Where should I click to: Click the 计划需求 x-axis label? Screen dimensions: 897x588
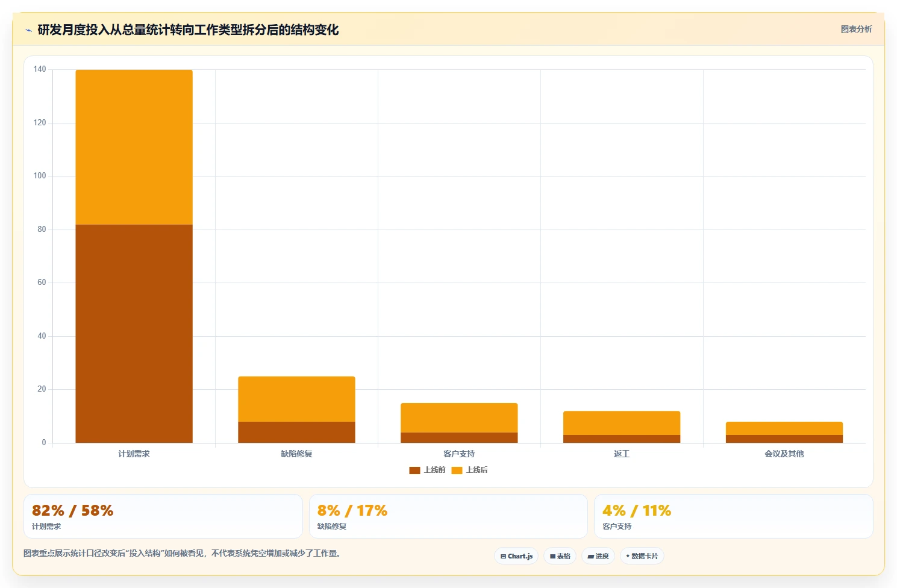pyautogui.click(x=134, y=454)
